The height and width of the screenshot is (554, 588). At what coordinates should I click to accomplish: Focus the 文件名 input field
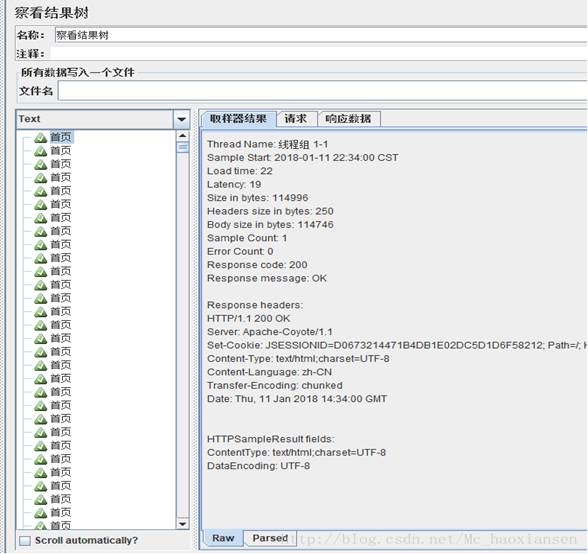[x=322, y=91]
